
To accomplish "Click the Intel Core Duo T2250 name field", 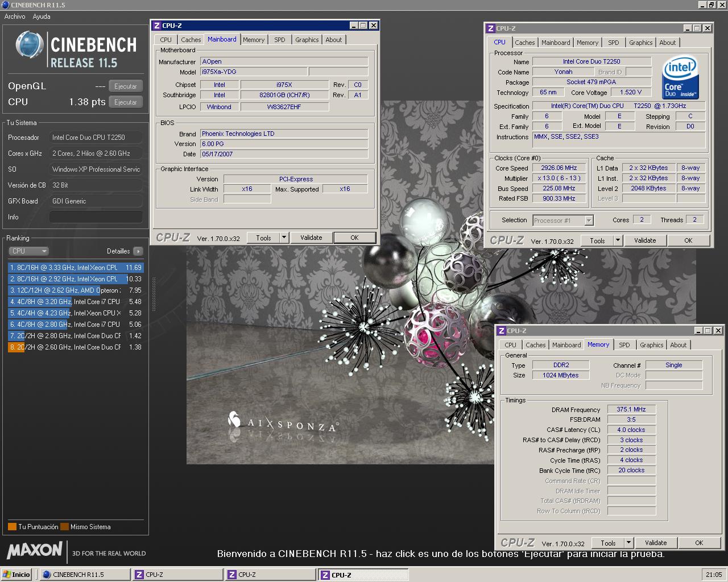I will (591, 62).
